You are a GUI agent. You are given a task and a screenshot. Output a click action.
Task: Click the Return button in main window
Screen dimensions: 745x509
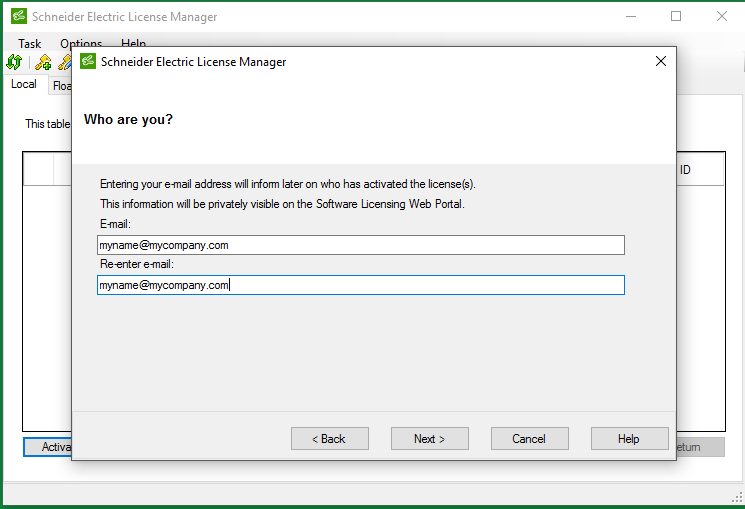tap(700, 447)
